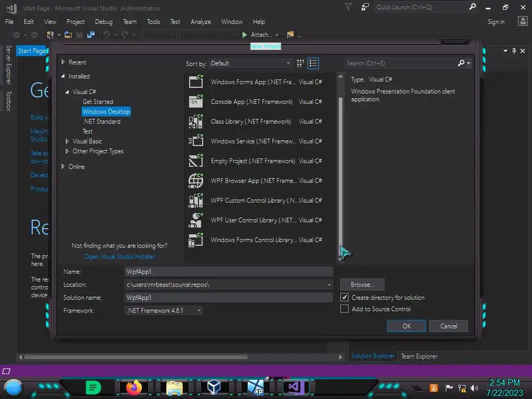Image resolution: width=532 pixels, height=399 pixels.
Task: Open VirtualBox cube icon on taskbar
Action: [214, 387]
